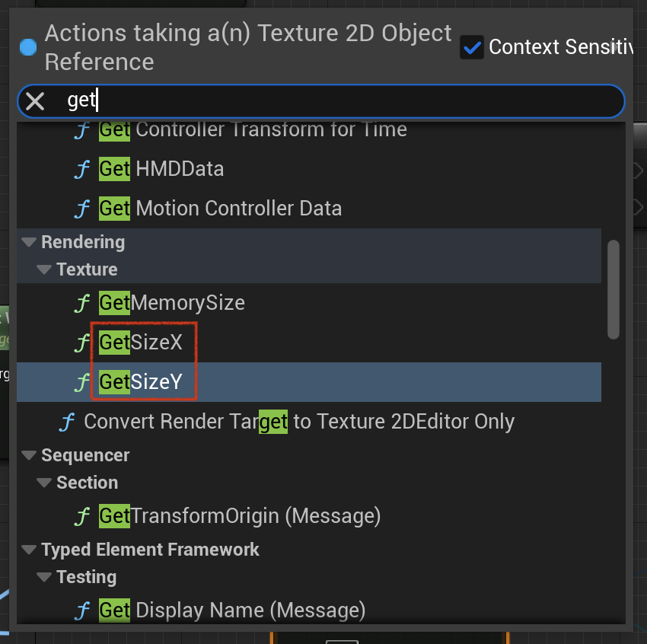647x644 pixels.
Task: Collapse the Sequencer category
Action: click(29, 455)
